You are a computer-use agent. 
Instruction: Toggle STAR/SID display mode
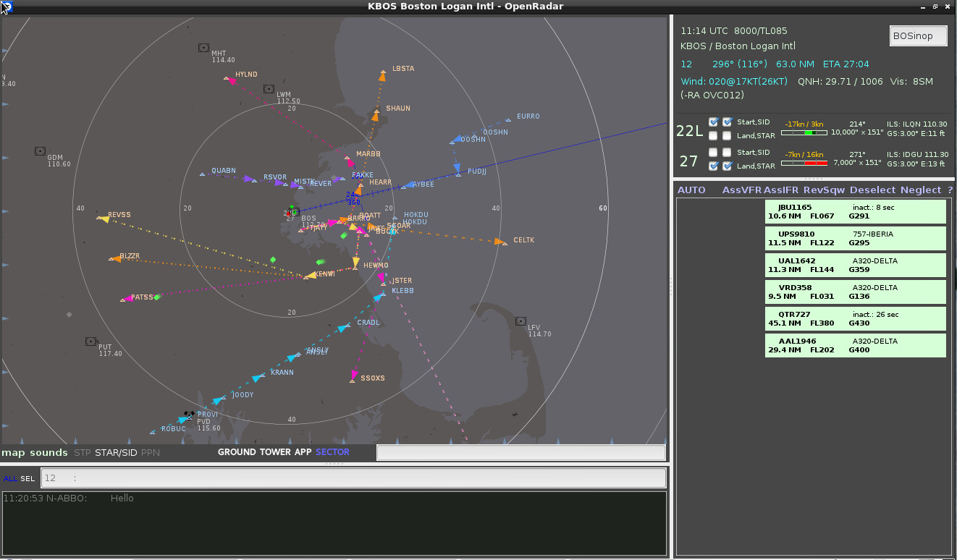[x=116, y=453]
